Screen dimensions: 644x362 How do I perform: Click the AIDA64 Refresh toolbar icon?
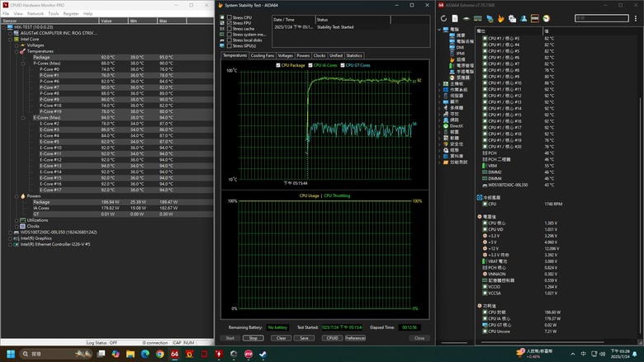point(443,18)
